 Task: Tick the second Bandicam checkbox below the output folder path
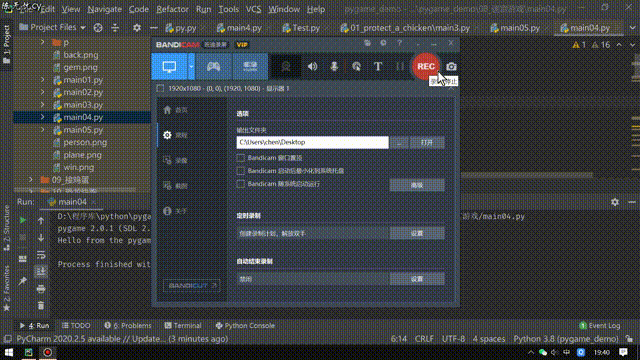[240, 171]
